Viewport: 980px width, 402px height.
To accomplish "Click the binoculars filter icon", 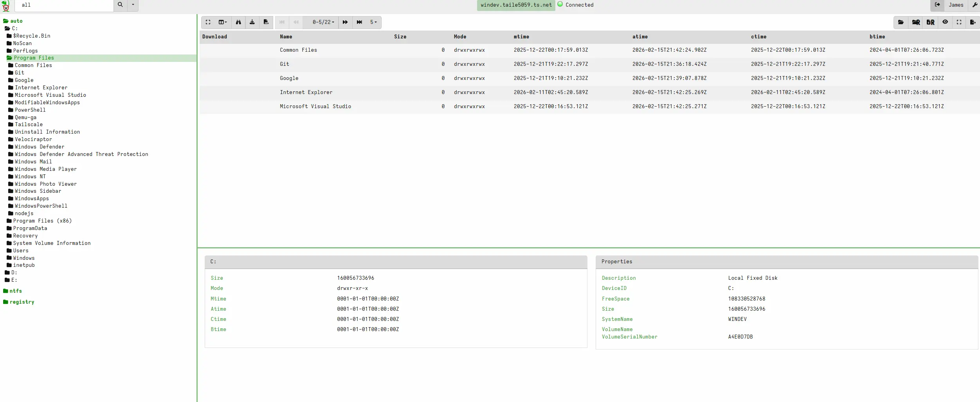I will [238, 22].
